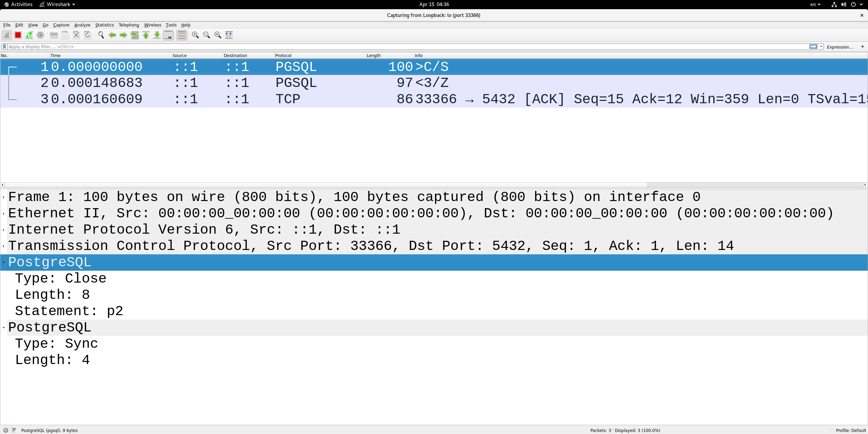Reset text to normal size icon

tap(218, 35)
